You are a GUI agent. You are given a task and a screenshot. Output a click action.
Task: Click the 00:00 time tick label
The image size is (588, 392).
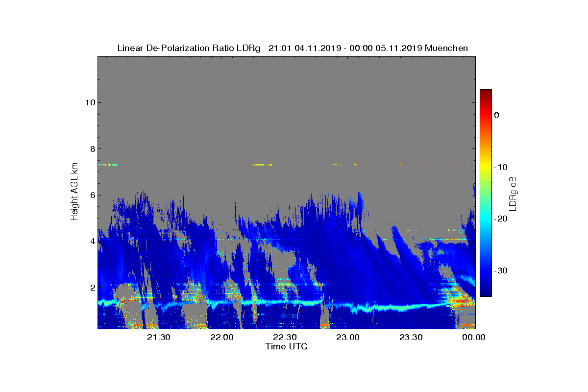(474, 337)
